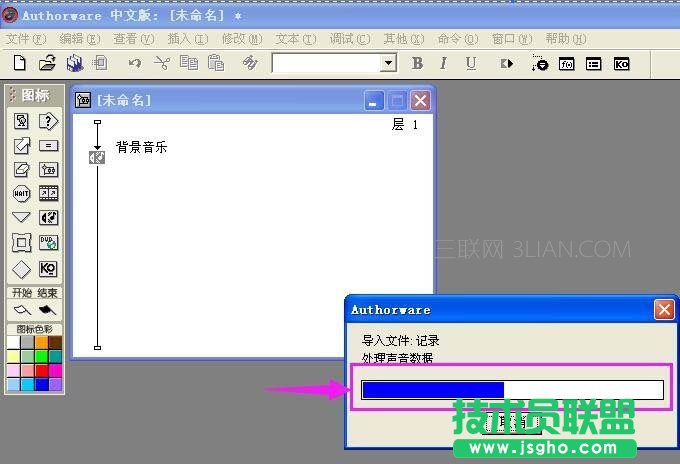Click inside the text style combo box
680x464 pixels.
[327, 63]
